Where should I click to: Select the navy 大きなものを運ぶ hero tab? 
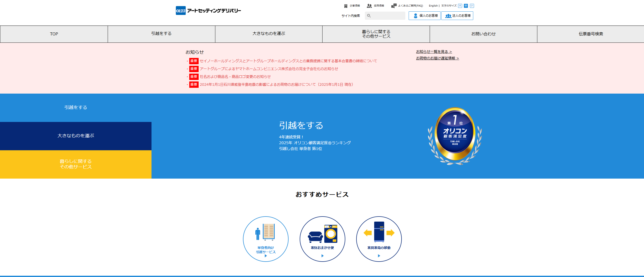[76, 136]
